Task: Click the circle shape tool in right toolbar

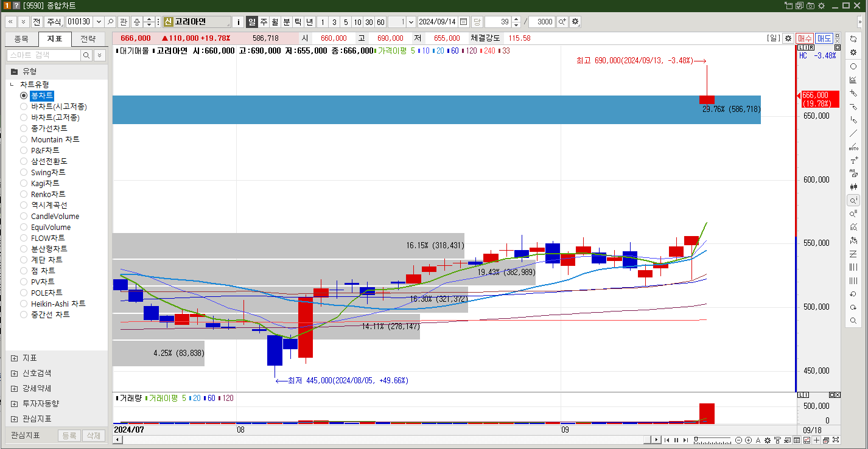Action: (x=853, y=66)
